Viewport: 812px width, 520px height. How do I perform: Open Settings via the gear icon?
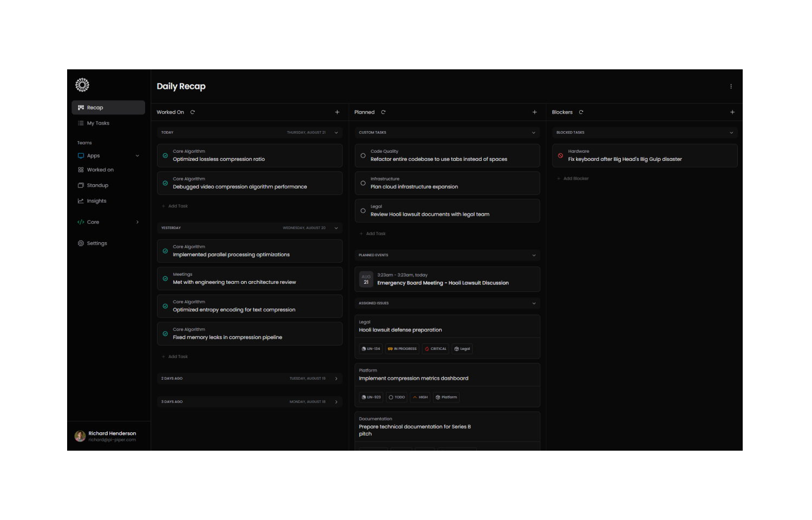click(x=81, y=243)
